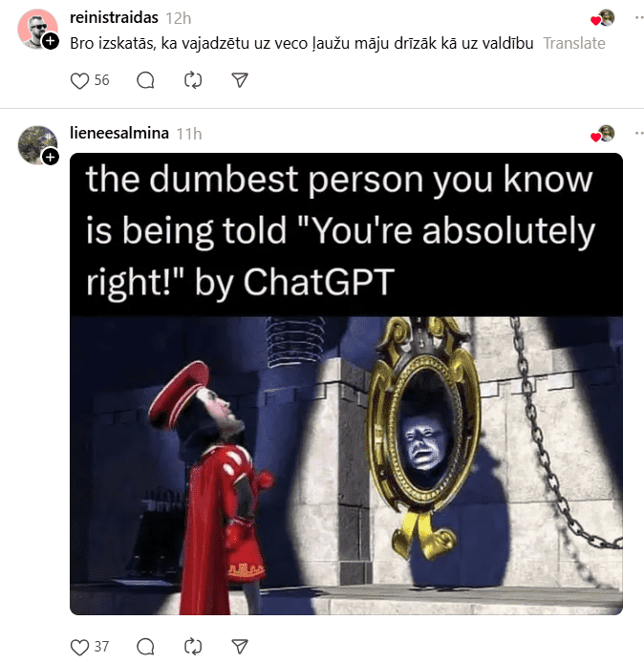This screenshot has width=644, height=663.
Task: Repost the reinistraidas comment
Action: tap(193, 80)
